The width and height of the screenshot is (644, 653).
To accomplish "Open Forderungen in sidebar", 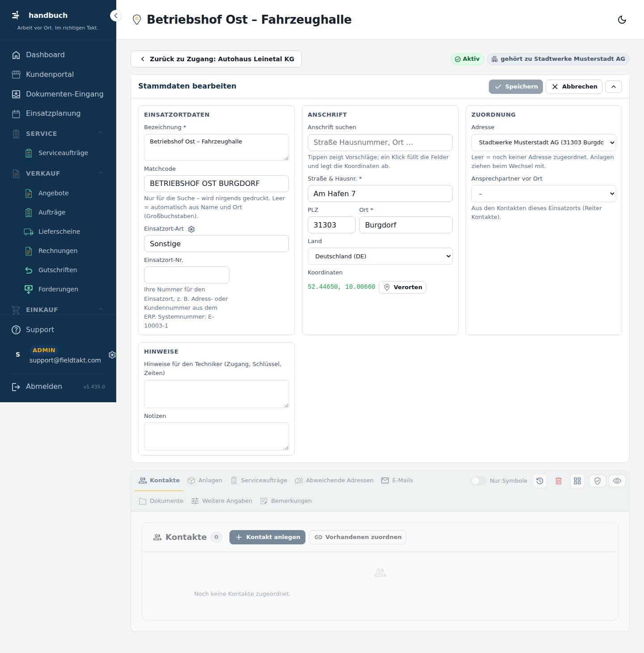I will pyautogui.click(x=64, y=289).
